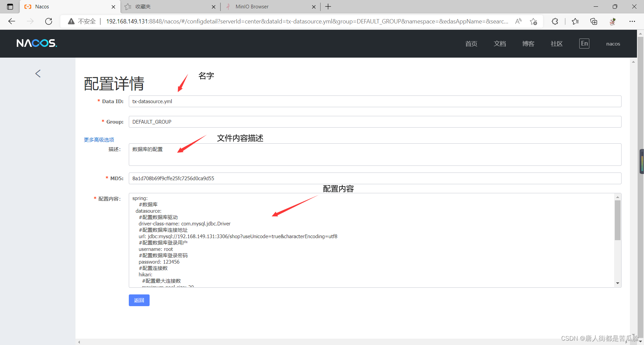Open 文档 in the Nacos header
644x345 pixels.
pyautogui.click(x=500, y=44)
